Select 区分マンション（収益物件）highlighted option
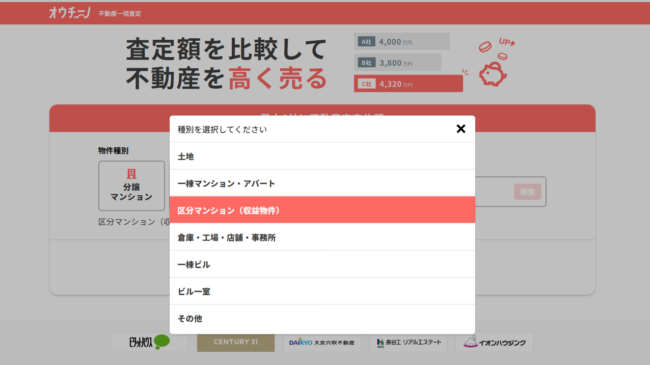Image resolution: width=650 pixels, height=365 pixels. (322, 210)
